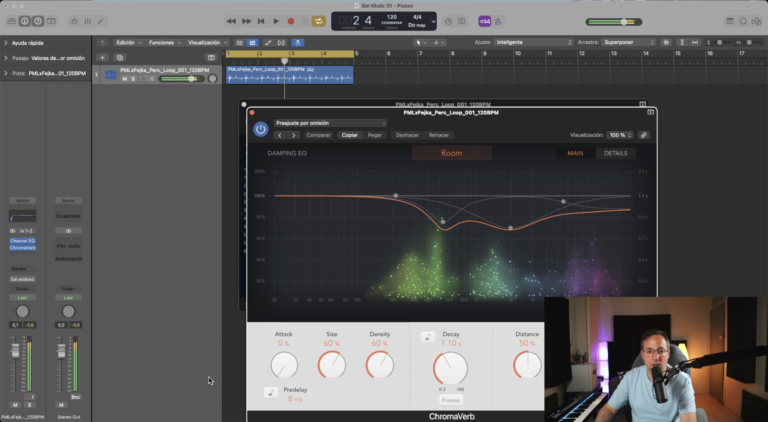The image size is (768, 422).
Task: Open the Visualización 100 % size dropdown
Action: 620,135
